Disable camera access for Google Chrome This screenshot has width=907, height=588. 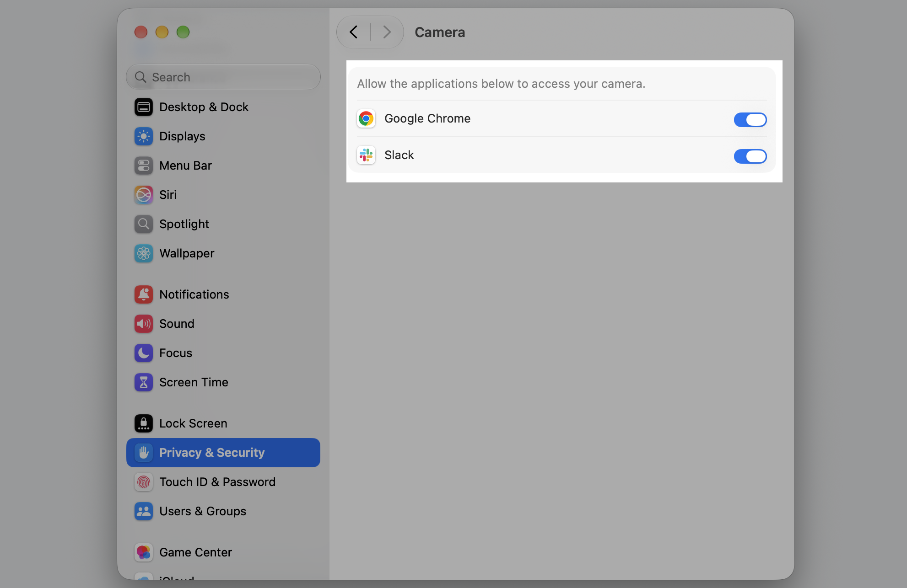(750, 120)
